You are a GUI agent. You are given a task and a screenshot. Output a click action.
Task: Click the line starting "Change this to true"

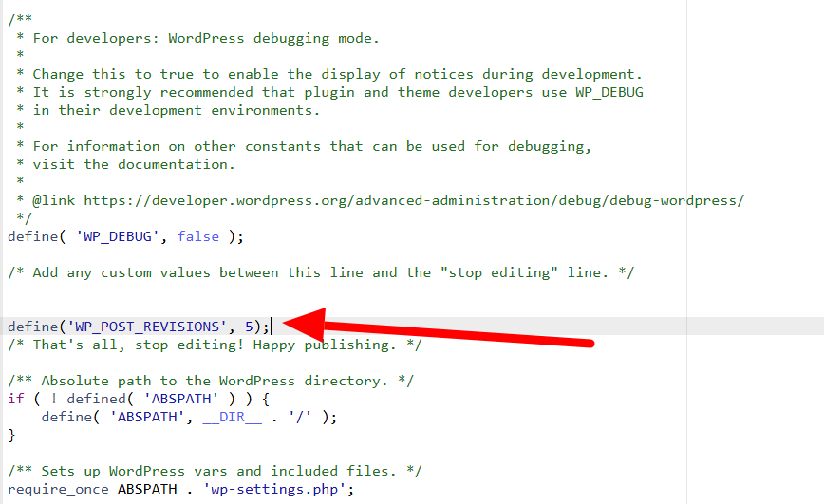329,74
